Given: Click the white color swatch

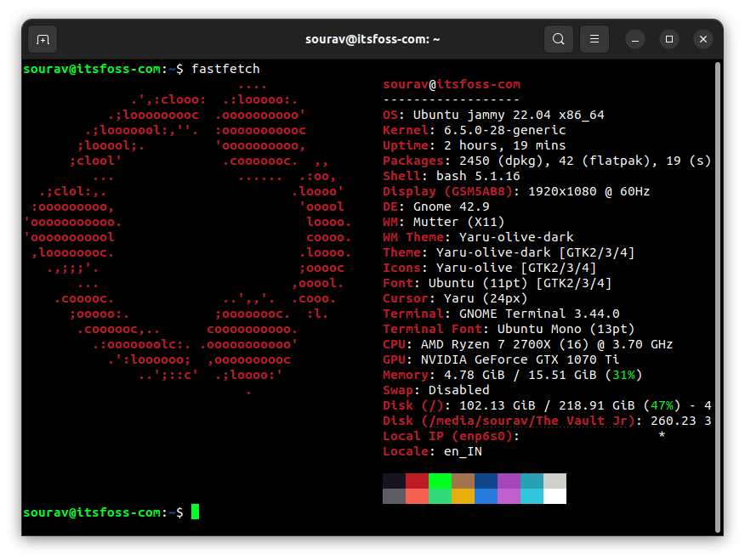Looking at the screenshot, I should pyautogui.click(x=554, y=496).
